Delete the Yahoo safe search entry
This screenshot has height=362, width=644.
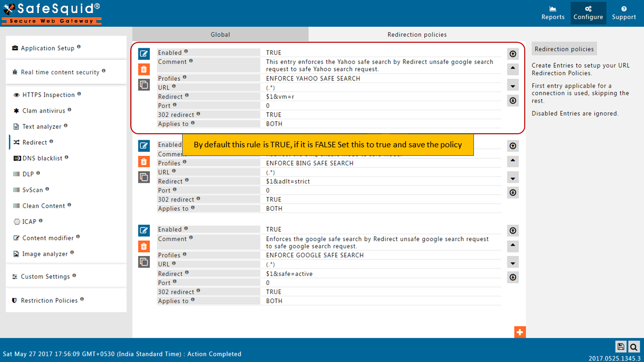[x=144, y=69]
